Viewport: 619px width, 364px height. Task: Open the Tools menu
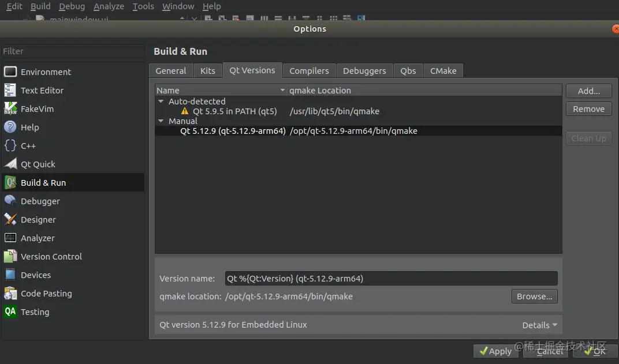[x=143, y=6]
